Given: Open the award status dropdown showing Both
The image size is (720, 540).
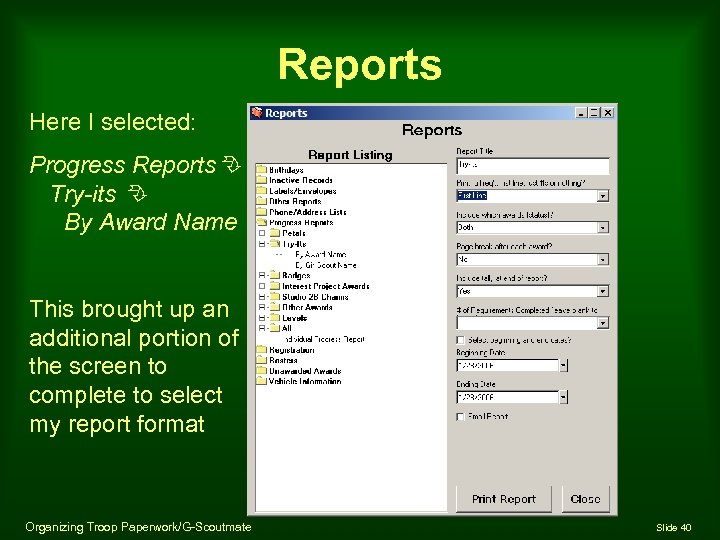Looking at the screenshot, I should 603,228.
